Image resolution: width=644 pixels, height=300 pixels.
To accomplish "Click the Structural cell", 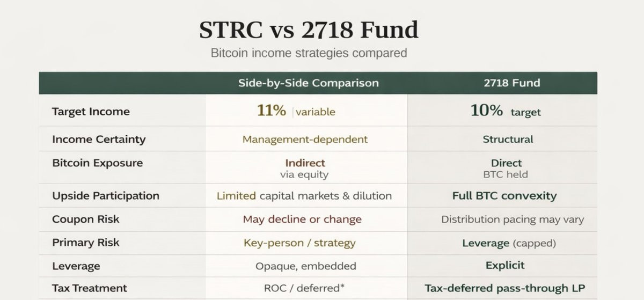I will (508, 140).
